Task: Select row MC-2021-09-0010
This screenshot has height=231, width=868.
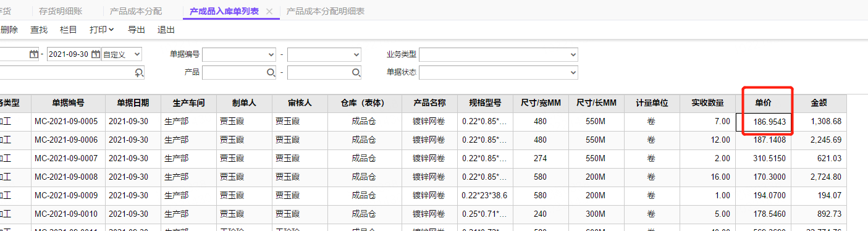Action: pos(423,214)
